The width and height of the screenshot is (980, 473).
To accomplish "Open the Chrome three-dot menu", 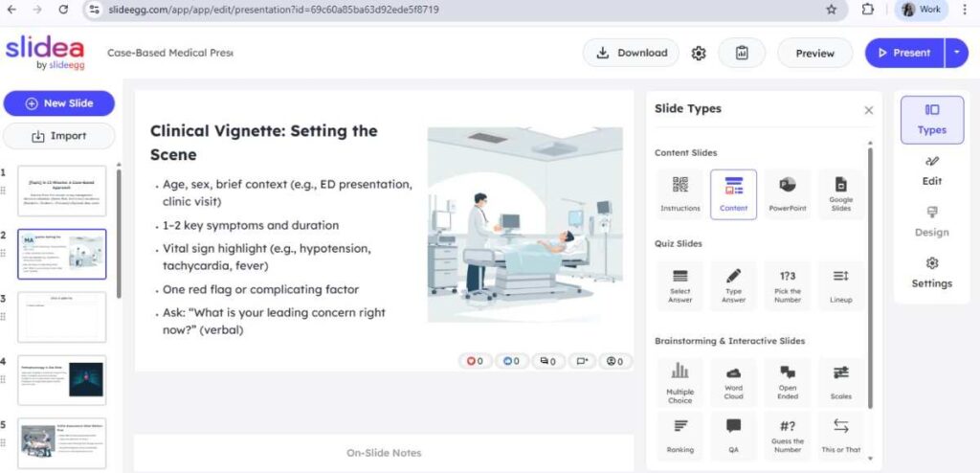I will coord(965,10).
